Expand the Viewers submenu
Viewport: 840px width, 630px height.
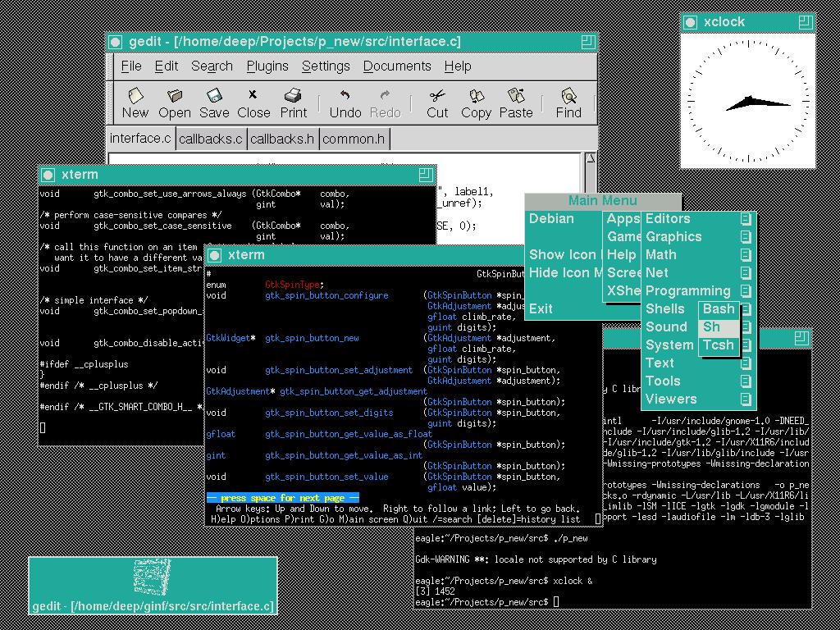(x=672, y=399)
